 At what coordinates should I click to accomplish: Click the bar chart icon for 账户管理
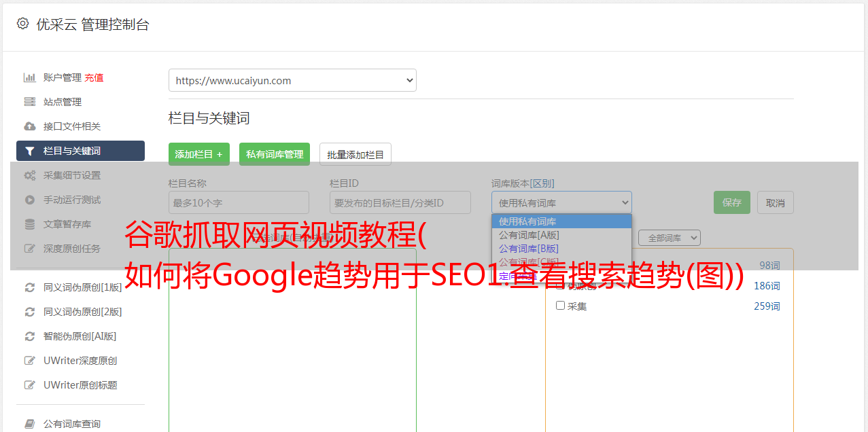30,77
